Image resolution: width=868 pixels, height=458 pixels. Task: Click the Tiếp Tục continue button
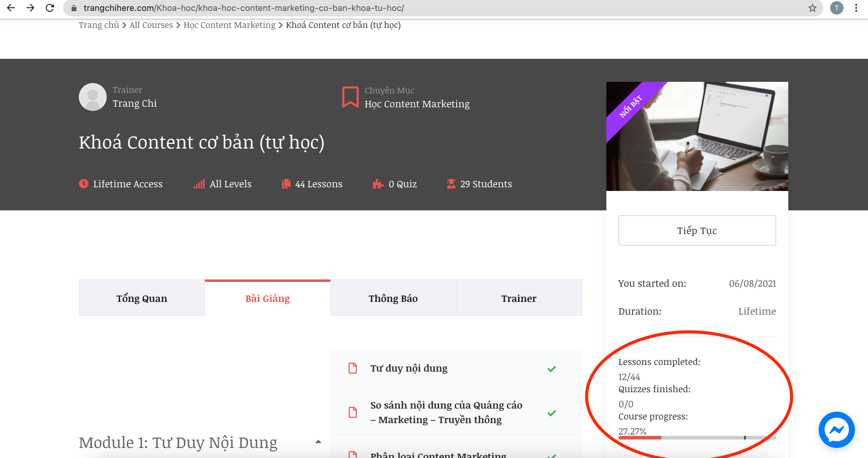697,230
